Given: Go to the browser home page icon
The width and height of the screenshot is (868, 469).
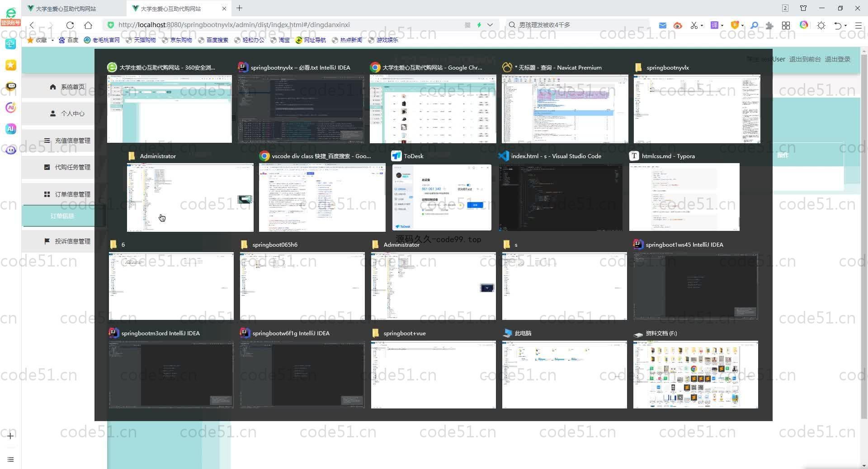Looking at the screenshot, I should (88, 25).
